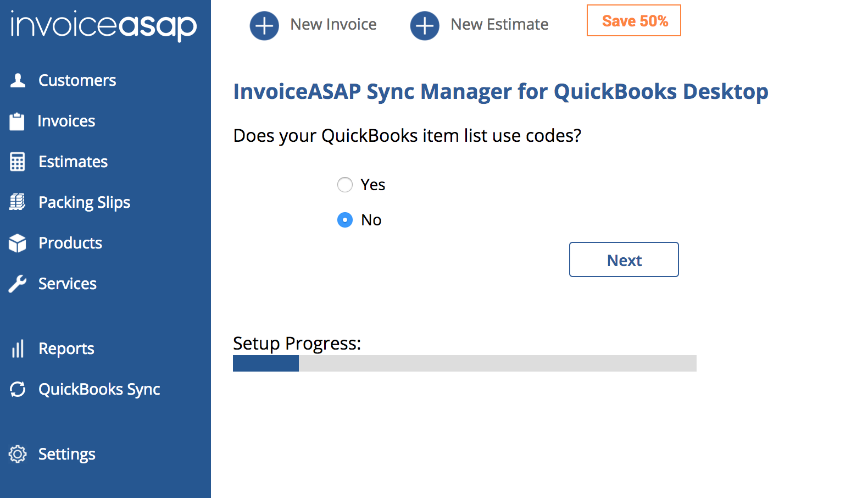The width and height of the screenshot is (868, 498).
Task: Open the QuickBooks Sync page
Action: 99,389
